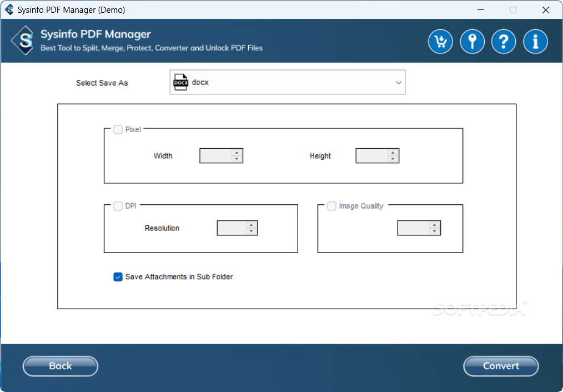This screenshot has width=563, height=392.
Task: Decrease the Width spinner value
Action: point(237,159)
